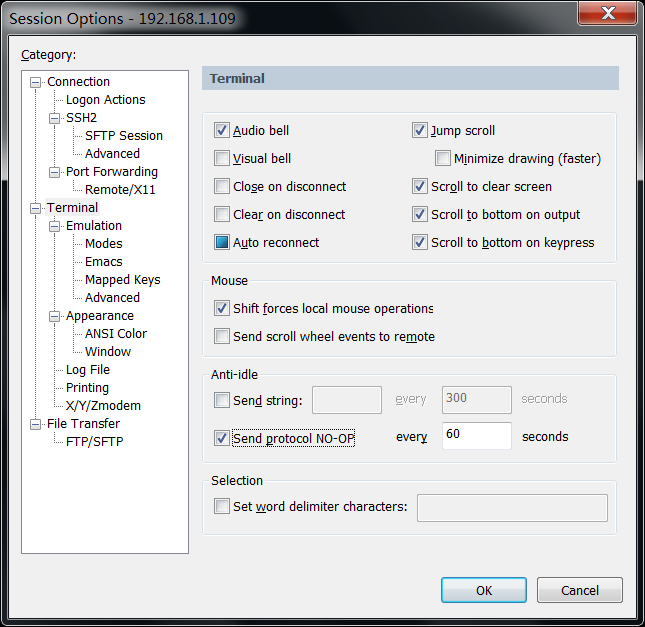Toggle Shift forces local mouse operations
Viewport: 645px width, 627px height.
(222, 308)
